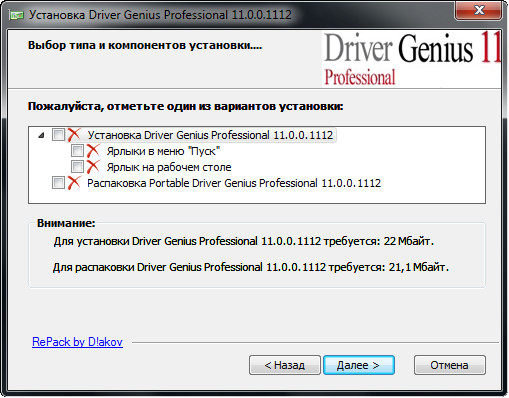The width and height of the screenshot is (509, 398).
Task: Check the Распаковка Portable Driver Genius checkbox
Action: [x=58, y=183]
